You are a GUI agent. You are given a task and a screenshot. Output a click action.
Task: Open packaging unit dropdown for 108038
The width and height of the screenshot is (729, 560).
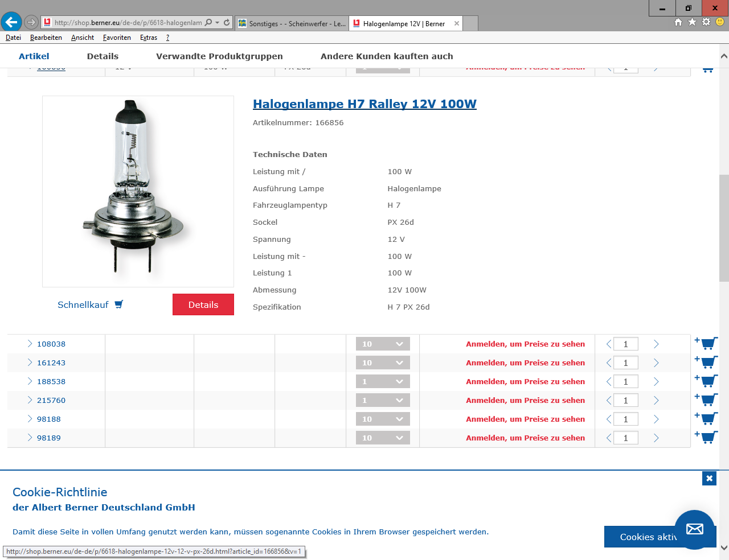[383, 344]
